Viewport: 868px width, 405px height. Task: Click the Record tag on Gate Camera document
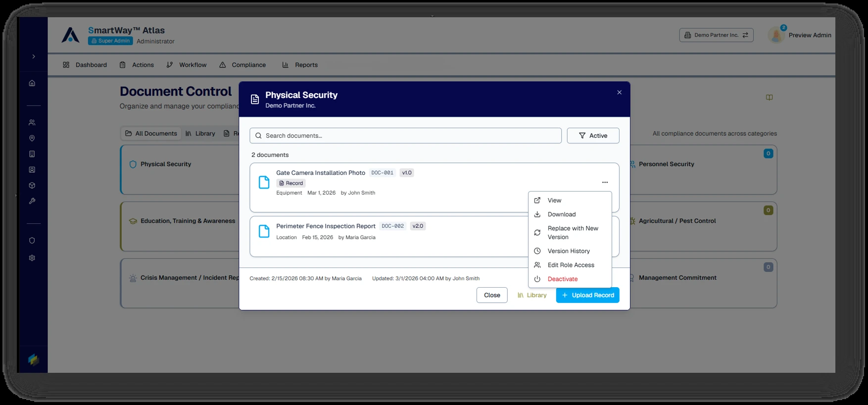click(x=291, y=183)
